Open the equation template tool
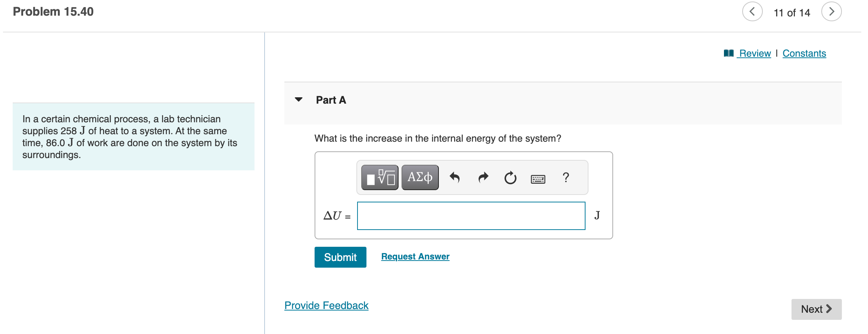The image size is (868, 334). [x=379, y=177]
